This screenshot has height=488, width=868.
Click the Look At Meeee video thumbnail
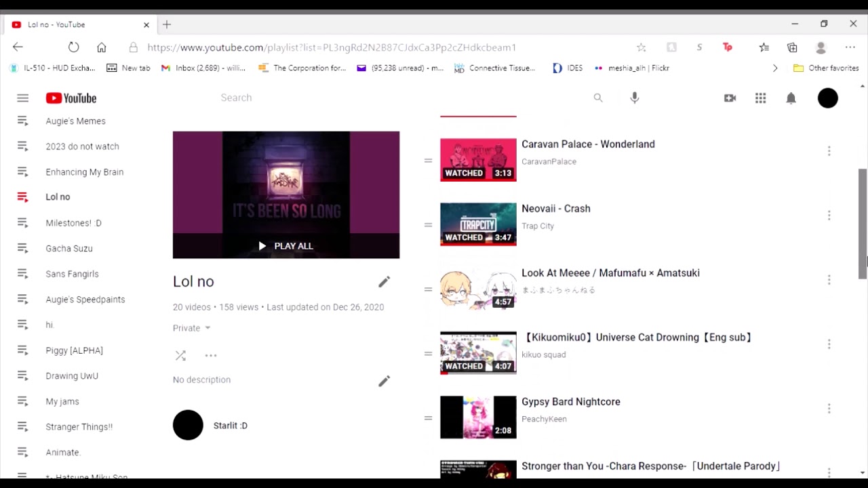pyautogui.click(x=478, y=289)
